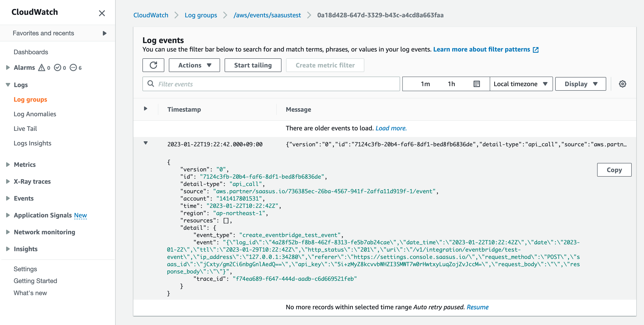The width and height of the screenshot is (644, 325).
Task: Open the custom time range calendar icon
Action: point(477,84)
